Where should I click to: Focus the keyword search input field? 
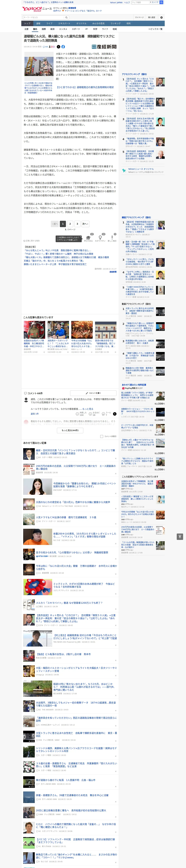(44, 18)
